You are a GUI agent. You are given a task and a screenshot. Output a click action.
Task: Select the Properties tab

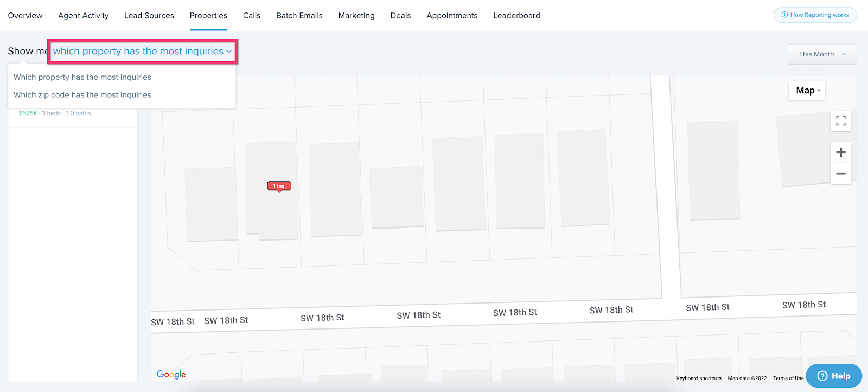208,16
